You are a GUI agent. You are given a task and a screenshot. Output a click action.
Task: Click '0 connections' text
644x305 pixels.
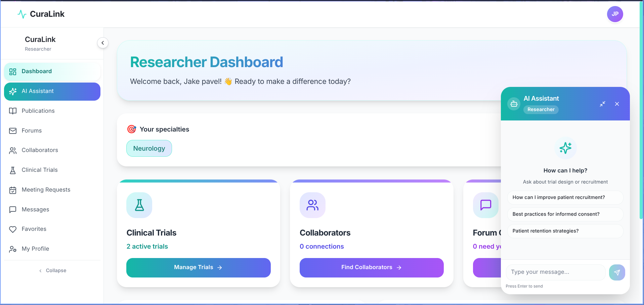point(322,247)
